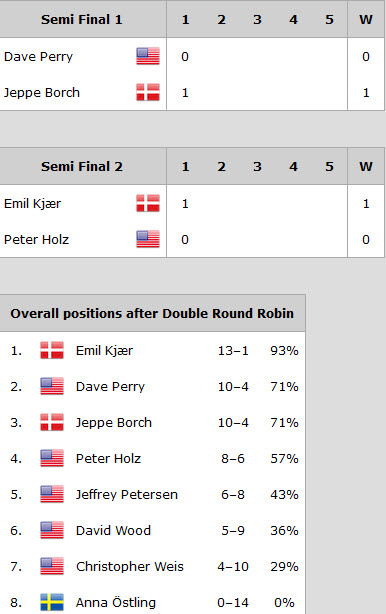Click Emil Kjær's name in overall positions

click(105, 350)
